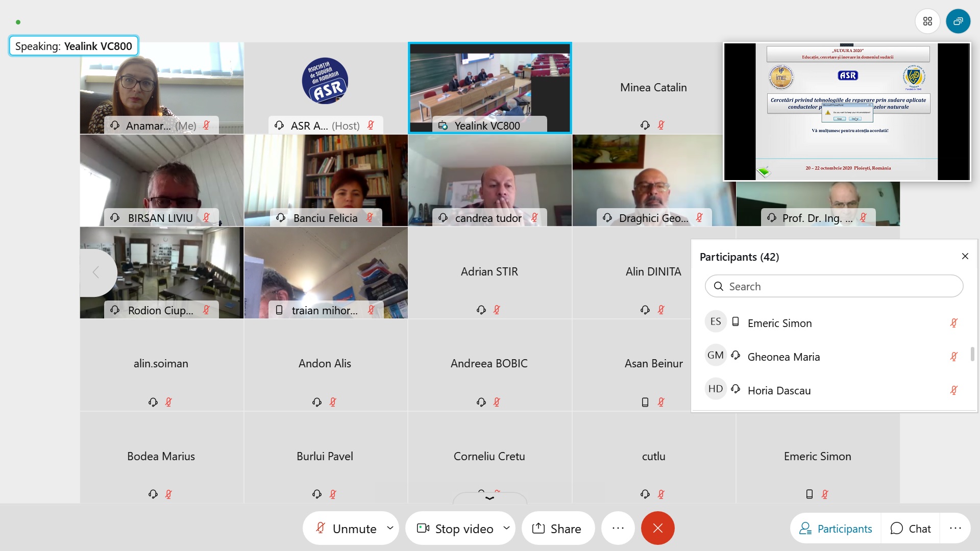Click the Share content button
Screen dimensions: 980x551
(558, 528)
